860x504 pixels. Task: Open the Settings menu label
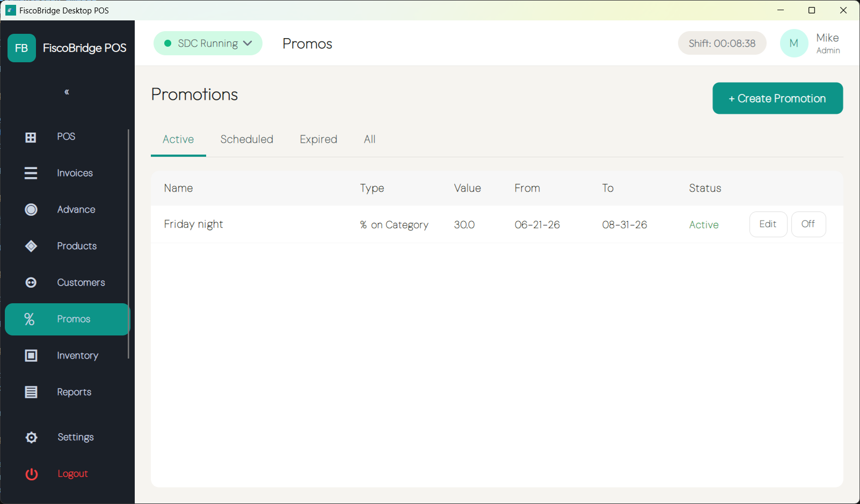pyautogui.click(x=76, y=437)
